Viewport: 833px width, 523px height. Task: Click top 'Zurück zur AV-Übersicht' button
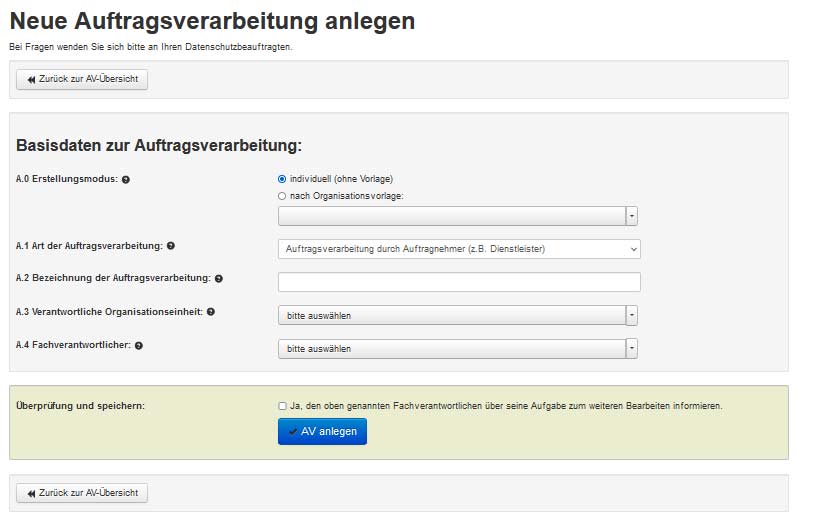click(x=82, y=79)
